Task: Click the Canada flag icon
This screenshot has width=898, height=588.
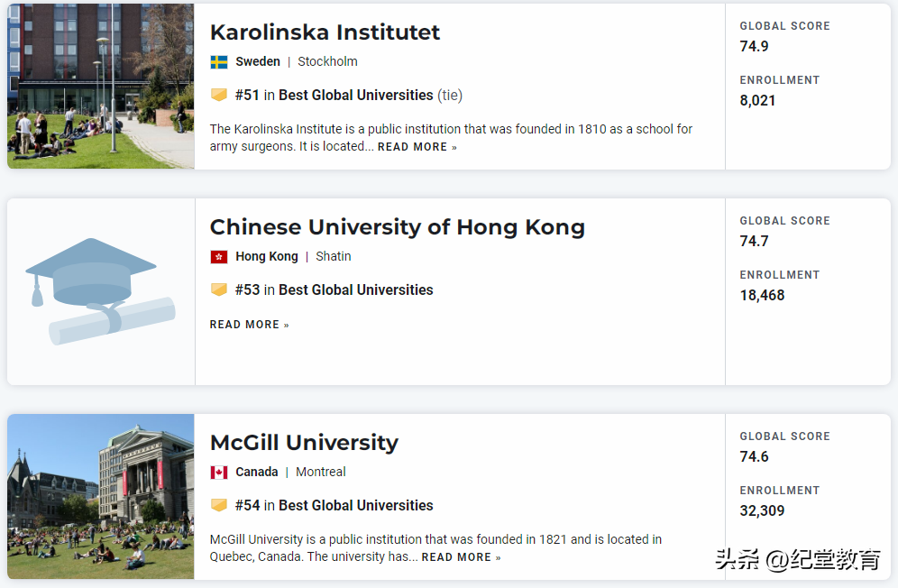Action: coord(219,473)
